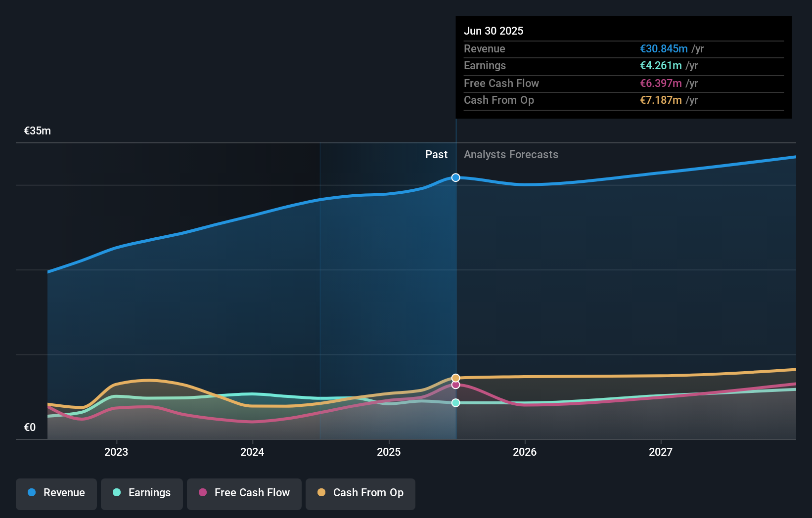Switch to the Analysts Forecasts section
The image size is (812, 518).
click(x=511, y=154)
